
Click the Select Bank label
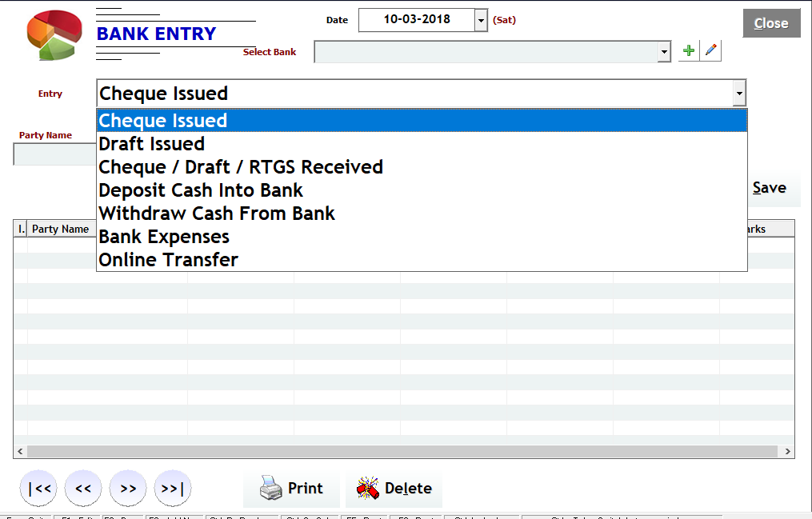270,52
